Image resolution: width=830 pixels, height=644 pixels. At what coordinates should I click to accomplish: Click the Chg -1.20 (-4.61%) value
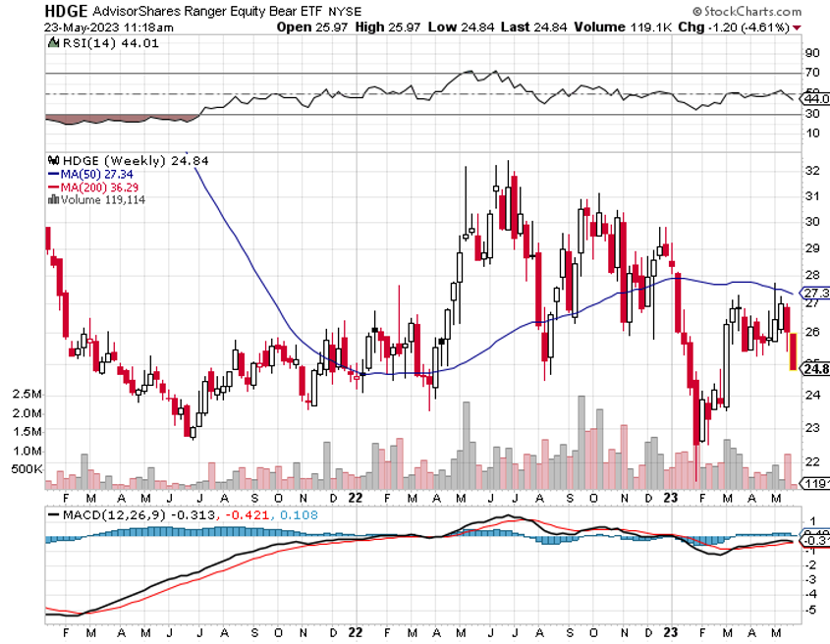[734, 27]
